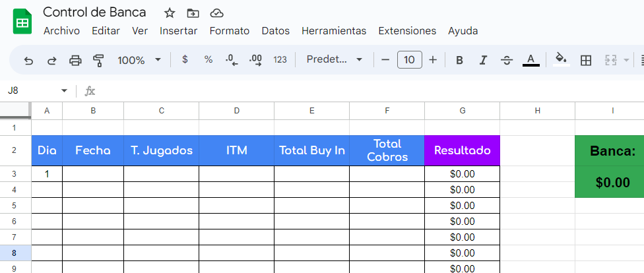This screenshot has height=273, width=644.
Task: Open the cloud save status icon
Action: coord(216,13)
